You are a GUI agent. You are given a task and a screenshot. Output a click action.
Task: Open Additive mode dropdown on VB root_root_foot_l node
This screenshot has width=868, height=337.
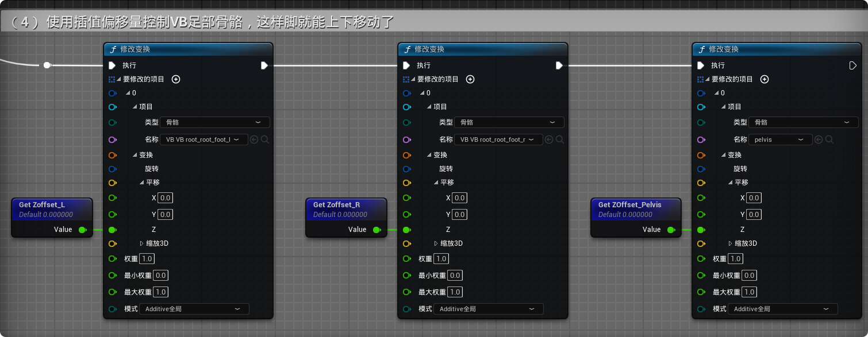[194, 309]
